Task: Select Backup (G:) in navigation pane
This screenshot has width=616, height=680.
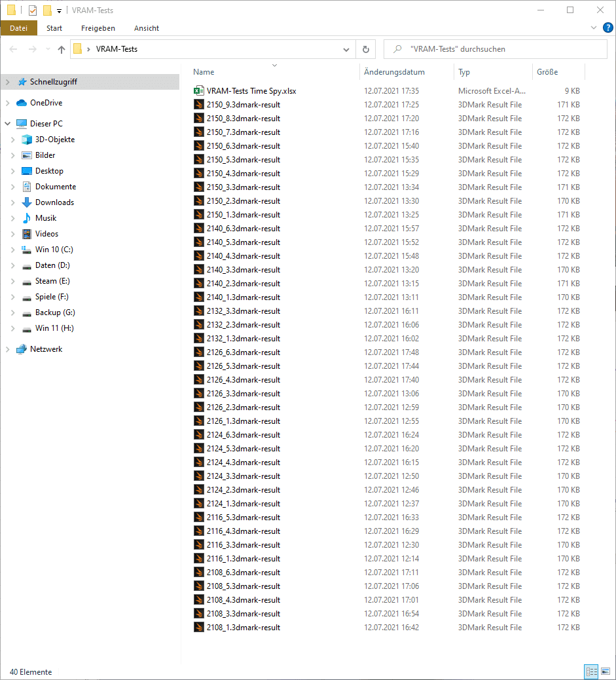Action: 55,312
